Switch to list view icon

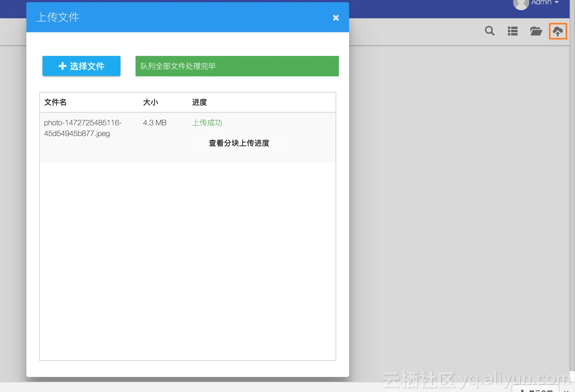click(x=513, y=31)
